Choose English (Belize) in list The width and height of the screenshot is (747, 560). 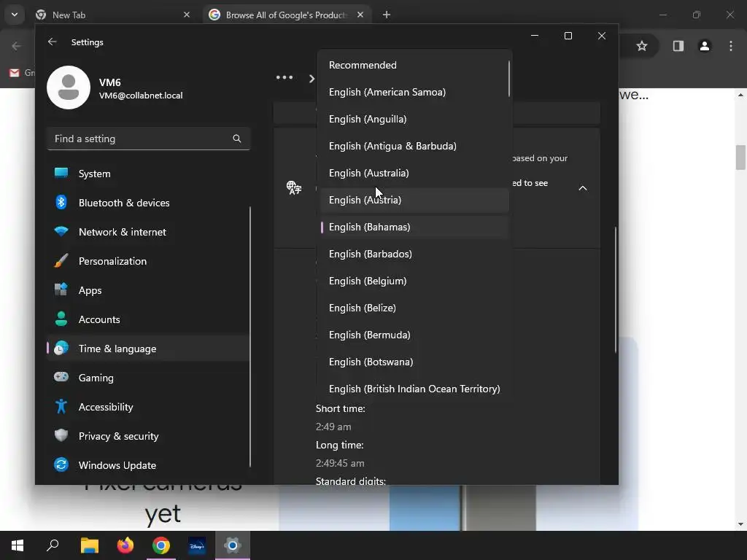(x=413, y=308)
